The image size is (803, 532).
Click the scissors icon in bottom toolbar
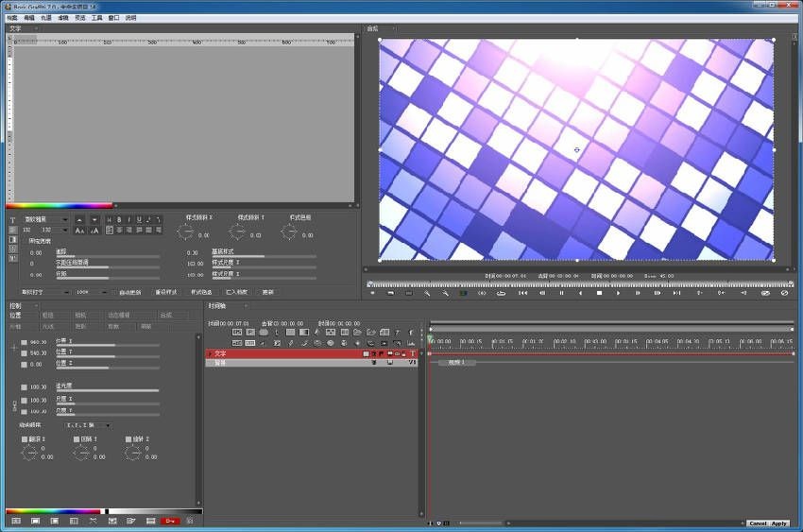[93, 521]
